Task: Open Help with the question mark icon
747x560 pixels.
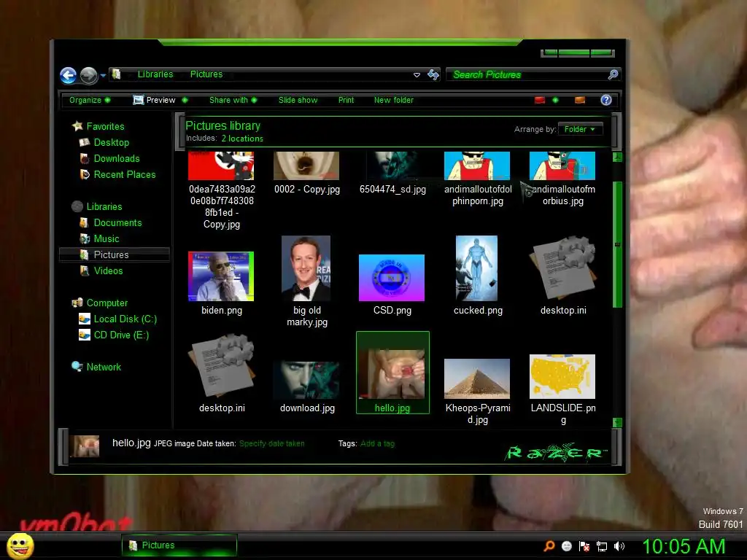Action: (x=606, y=100)
